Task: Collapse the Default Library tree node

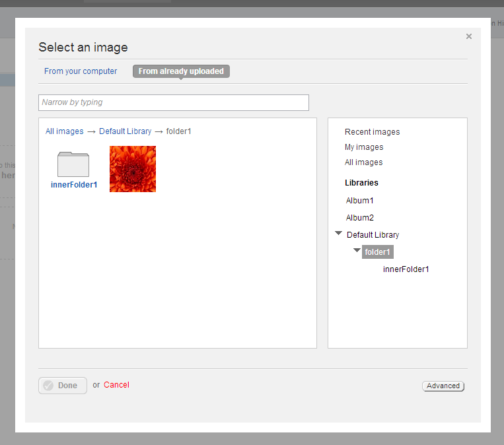Action: pyautogui.click(x=339, y=234)
